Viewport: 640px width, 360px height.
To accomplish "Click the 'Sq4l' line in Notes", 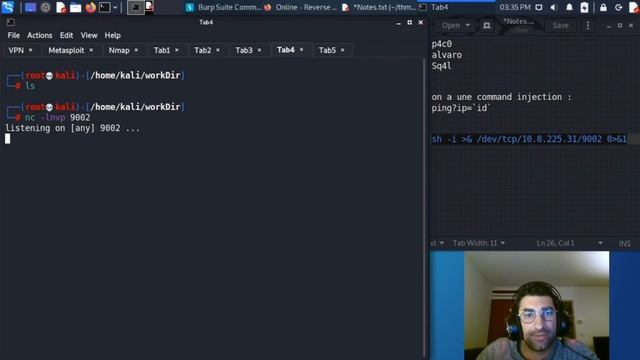I will pos(441,66).
